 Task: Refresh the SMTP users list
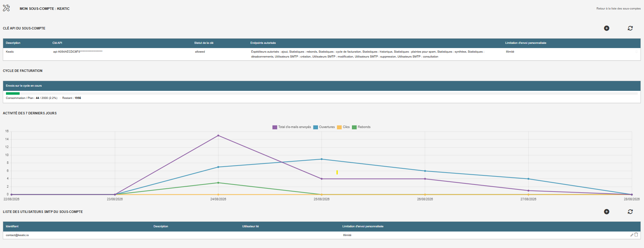630,212
